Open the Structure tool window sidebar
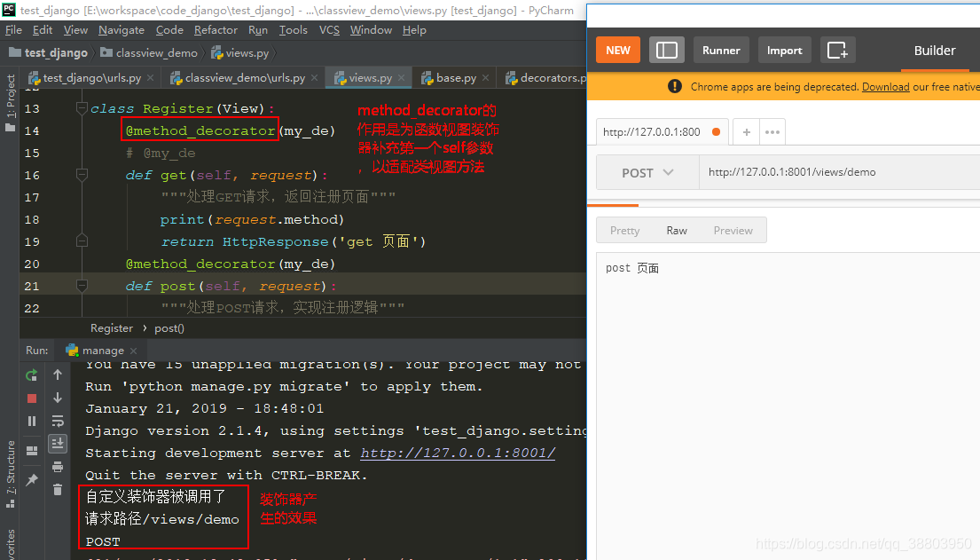Viewport: 980px width, 560px height. [x=10, y=474]
